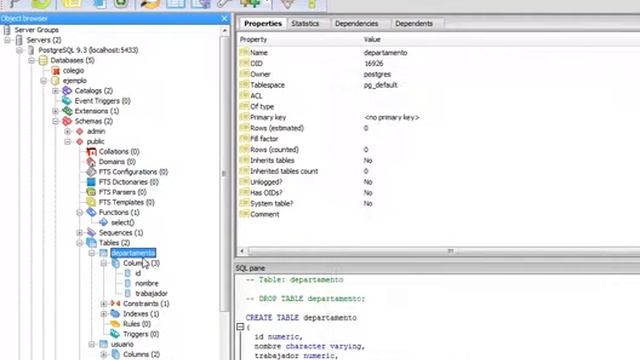This screenshot has height=360, width=640.
Task: Expand the Constraints (1) node
Action: (104, 304)
